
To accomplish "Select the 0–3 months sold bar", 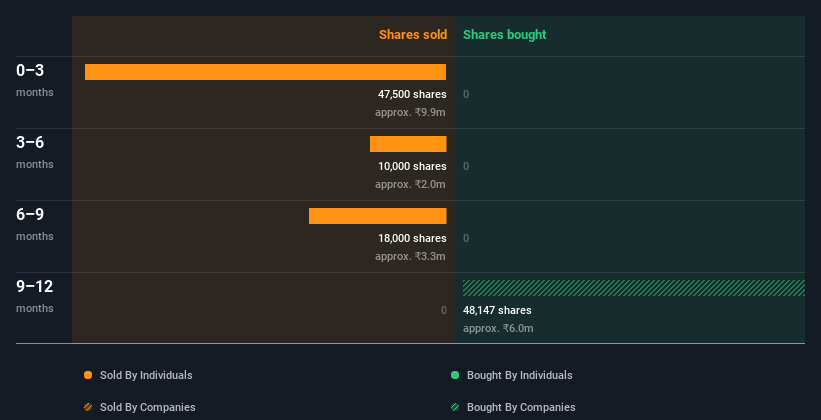I will pyautogui.click(x=265, y=72).
